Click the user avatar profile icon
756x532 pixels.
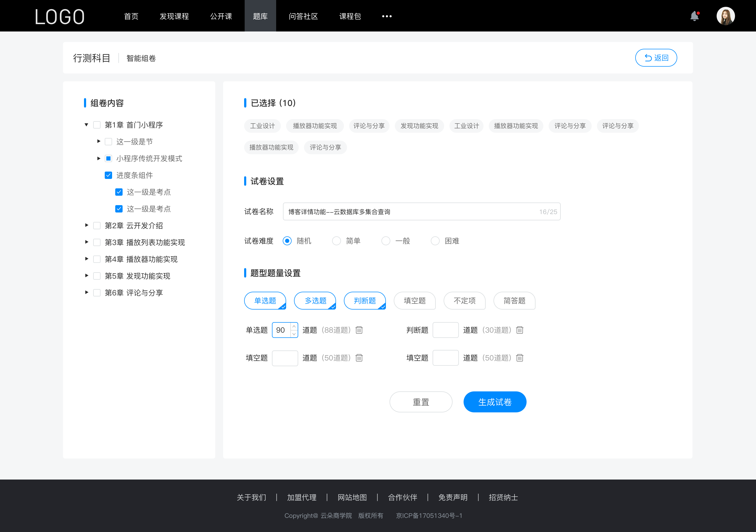click(725, 15)
